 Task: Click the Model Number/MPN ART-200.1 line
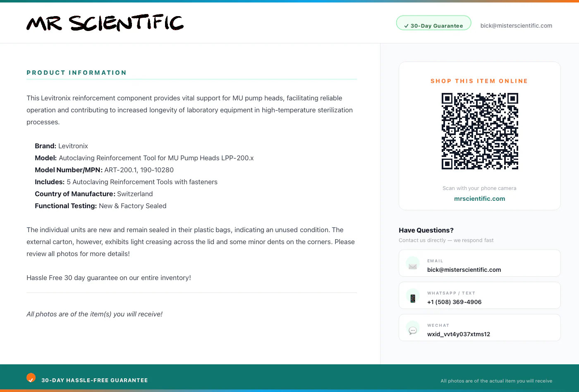(x=104, y=170)
